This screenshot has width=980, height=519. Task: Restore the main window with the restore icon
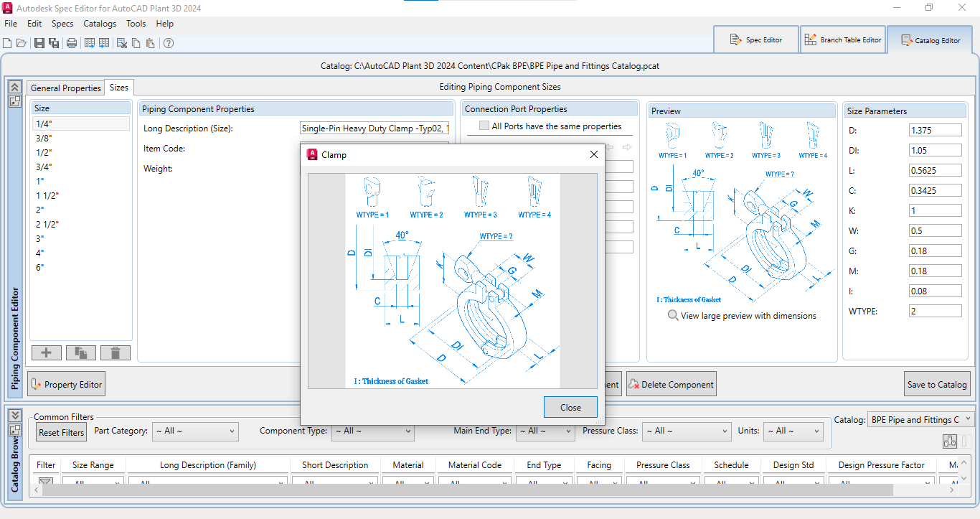point(929,8)
